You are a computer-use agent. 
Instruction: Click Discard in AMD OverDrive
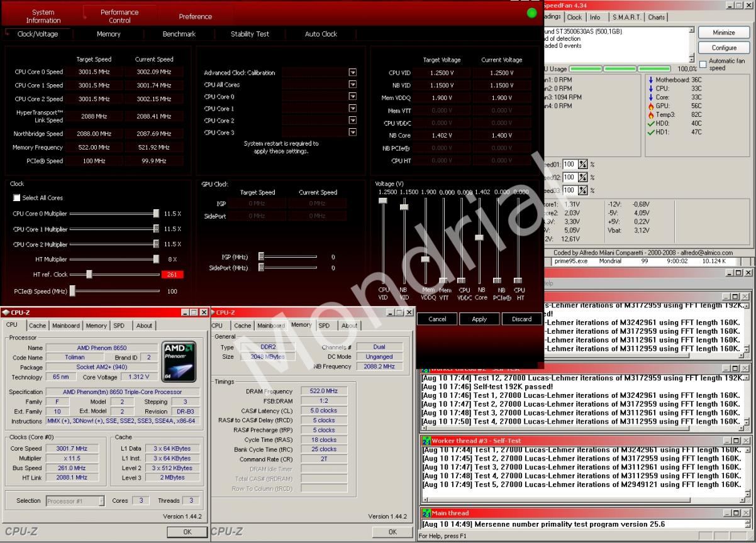click(x=521, y=319)
